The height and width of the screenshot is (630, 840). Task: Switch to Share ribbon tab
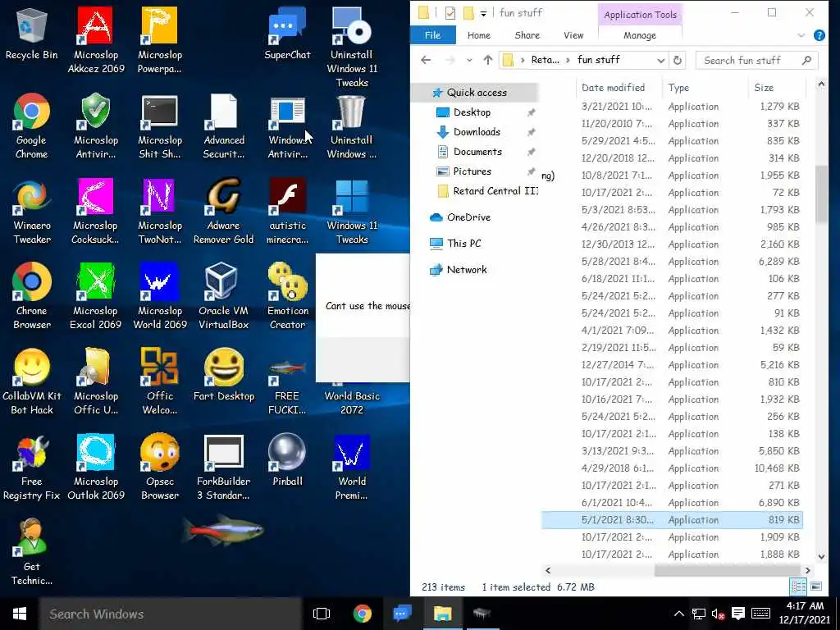[x=527, y=35]
